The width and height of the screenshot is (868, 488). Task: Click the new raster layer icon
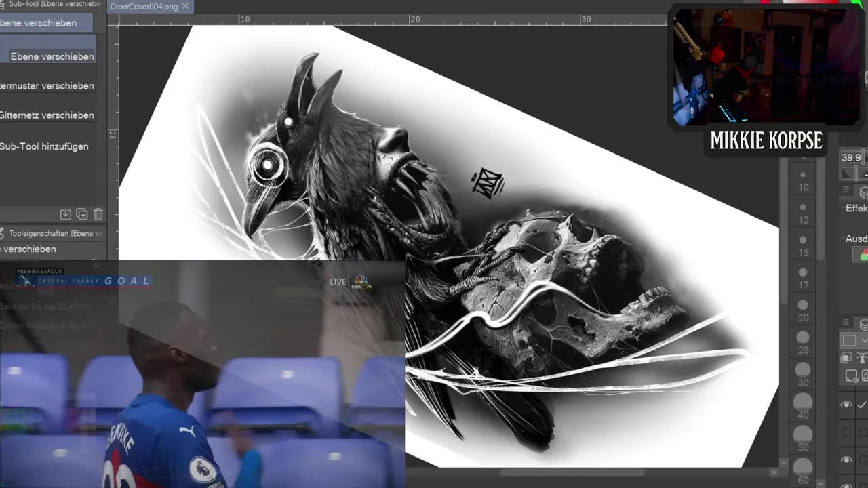(x=850, y=375)
